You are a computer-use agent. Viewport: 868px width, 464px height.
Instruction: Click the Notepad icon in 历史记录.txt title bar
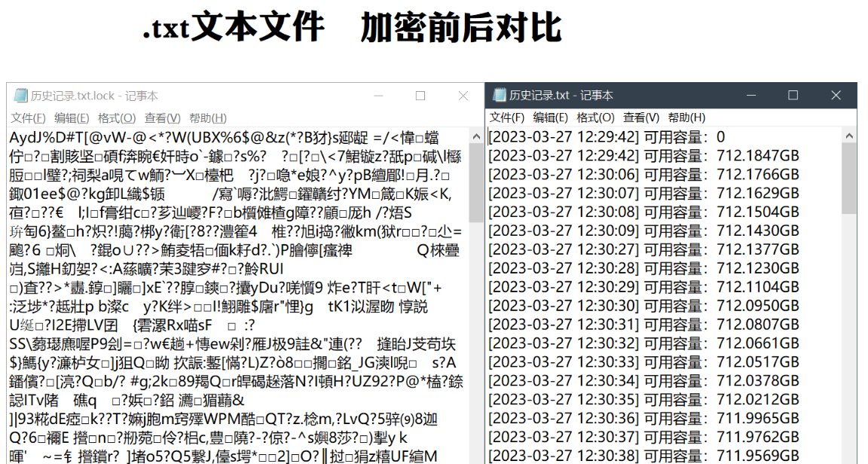tap(498, 96)
